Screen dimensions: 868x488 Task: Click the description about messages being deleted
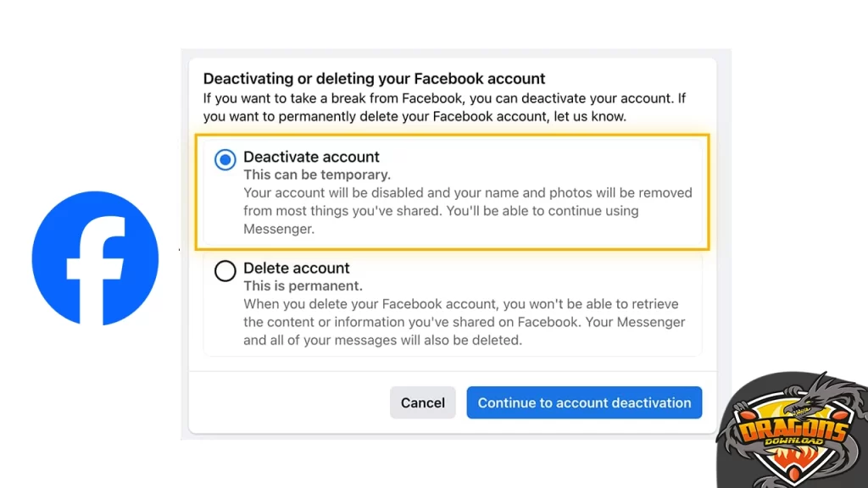(464, 323)
